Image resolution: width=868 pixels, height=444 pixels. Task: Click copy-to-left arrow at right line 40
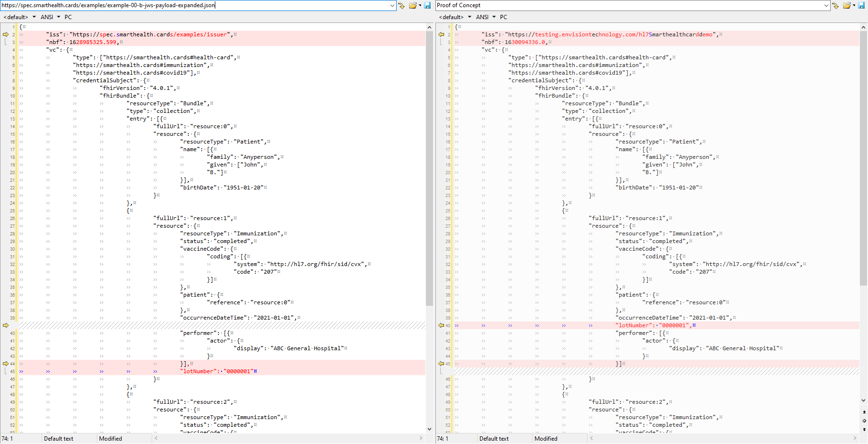(441, 325)
